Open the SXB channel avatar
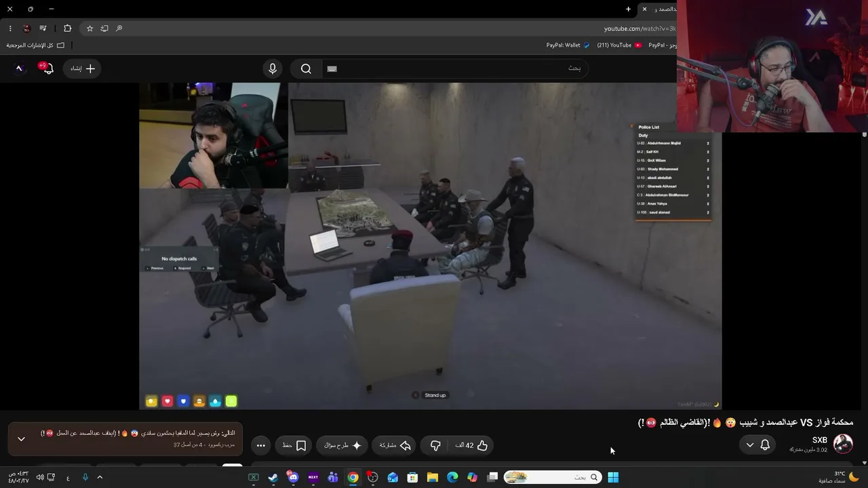The width and height of the screenshot is (868, 488). (843, 444)
